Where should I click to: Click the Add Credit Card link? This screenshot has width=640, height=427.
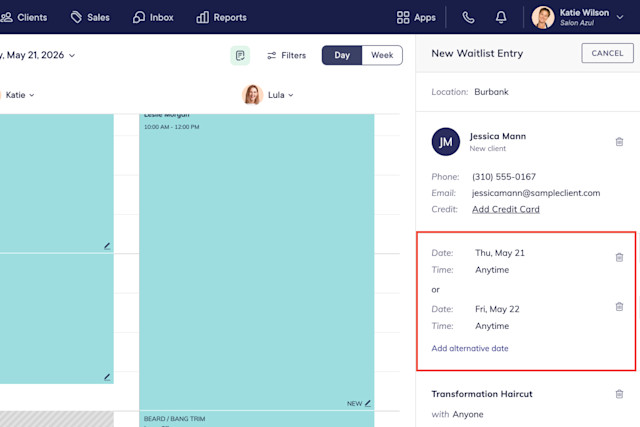click(x=506, y=209)
